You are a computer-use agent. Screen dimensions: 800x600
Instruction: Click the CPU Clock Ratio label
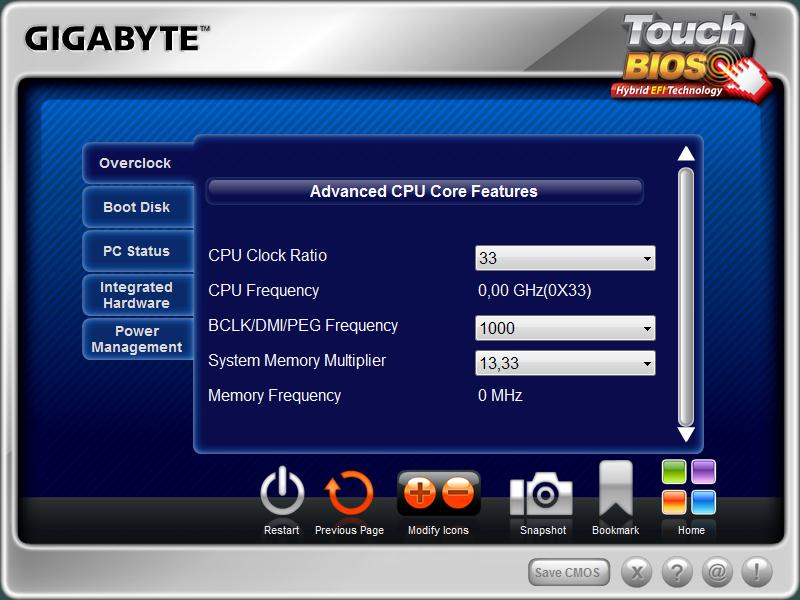(x=267, y=256)
